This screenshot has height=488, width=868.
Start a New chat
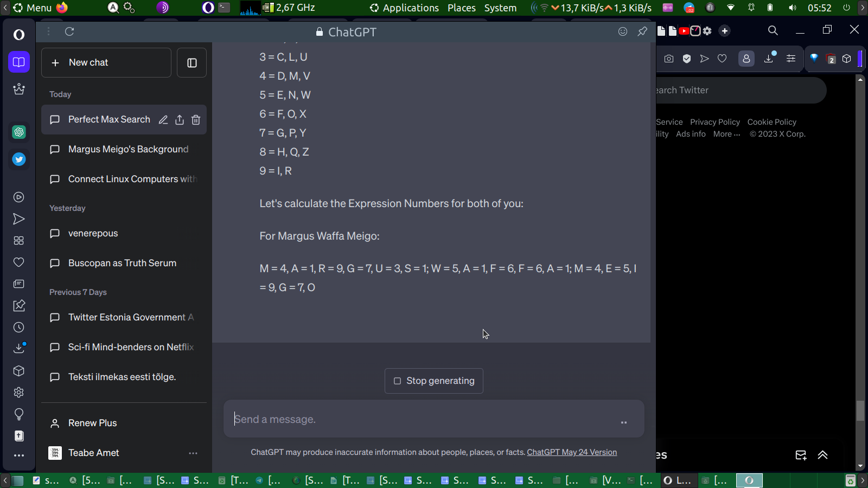click(106, 63)
